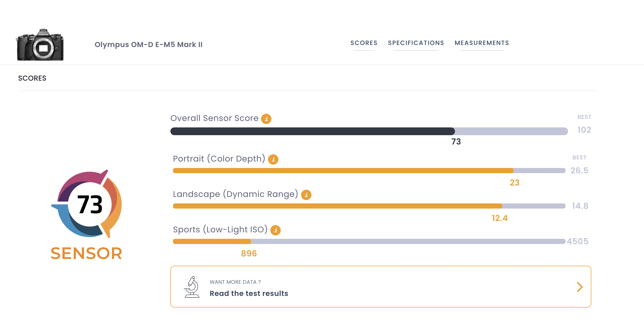
Task: Open info icon for Landscape (Dynamic Range)
Action: coord(306,195)
